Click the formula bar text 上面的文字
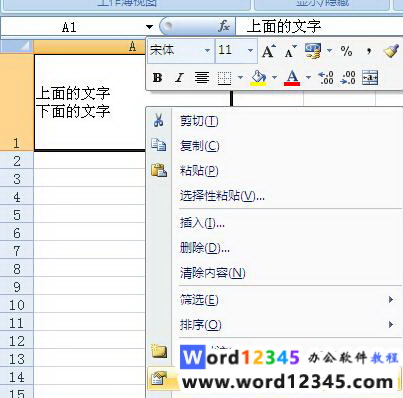 (284, 26)
